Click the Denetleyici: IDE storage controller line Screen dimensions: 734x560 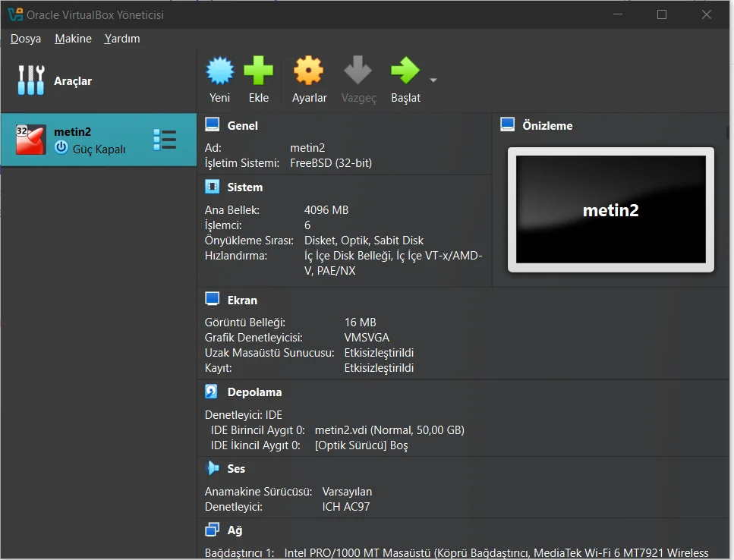coord(244,415)
